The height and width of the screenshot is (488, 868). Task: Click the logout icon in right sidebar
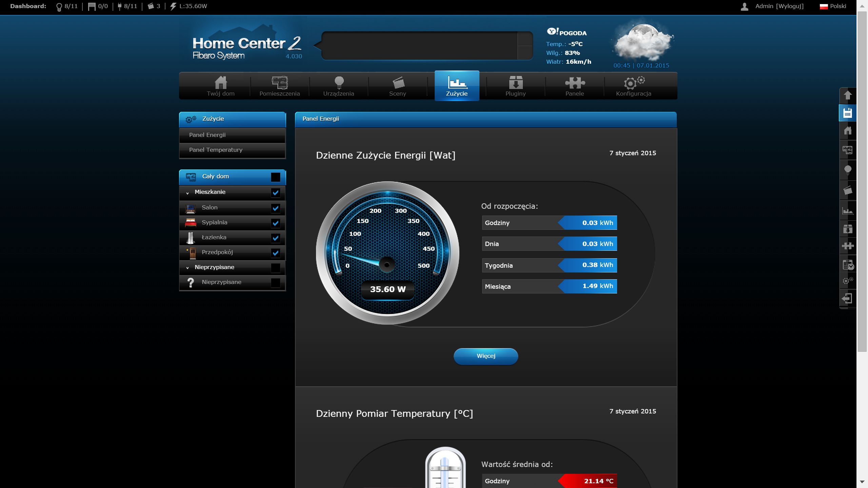point(847,299)
